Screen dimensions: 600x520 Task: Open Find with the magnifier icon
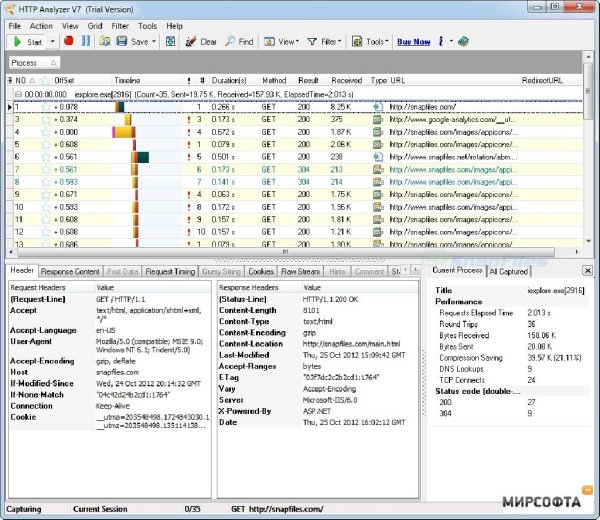coord(230,41)
